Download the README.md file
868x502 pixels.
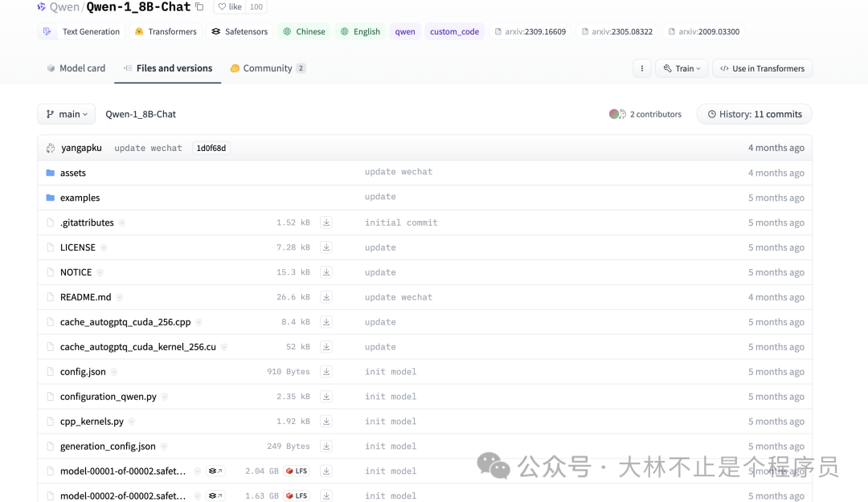(x=326, y=297)
